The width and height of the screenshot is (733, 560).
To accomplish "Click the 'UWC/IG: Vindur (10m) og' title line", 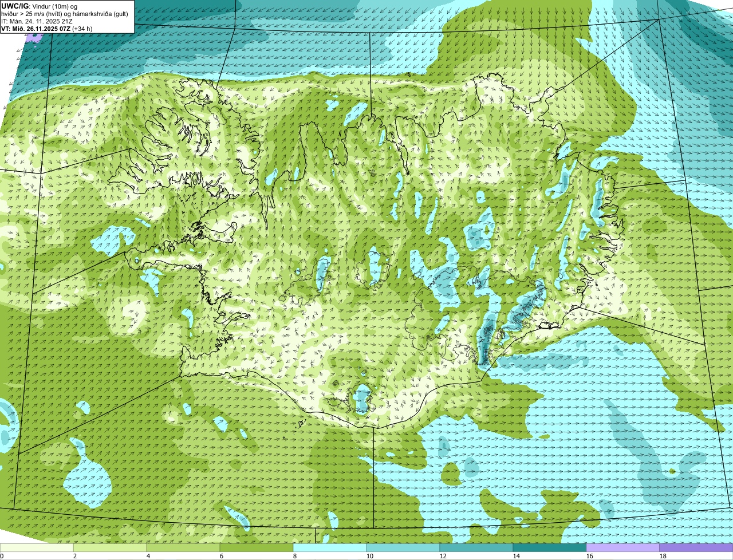I will pyautogui.click(x=40, y=6).
